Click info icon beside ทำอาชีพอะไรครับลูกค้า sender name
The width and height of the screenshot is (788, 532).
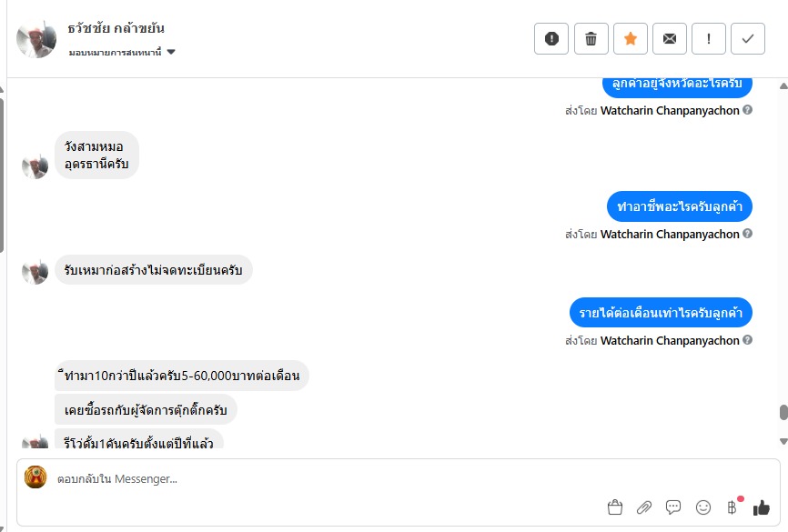click(x=748, y=234)
